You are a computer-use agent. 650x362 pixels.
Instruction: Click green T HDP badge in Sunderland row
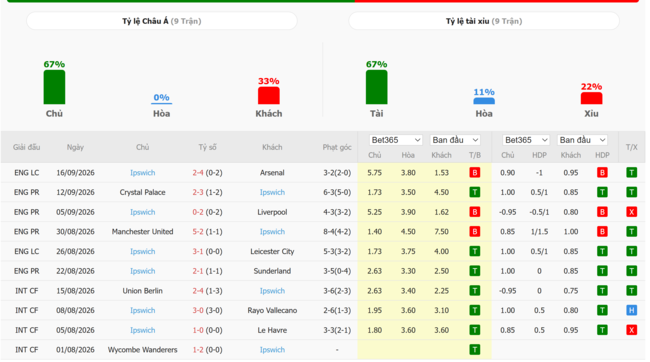click(x=602, y=271)
